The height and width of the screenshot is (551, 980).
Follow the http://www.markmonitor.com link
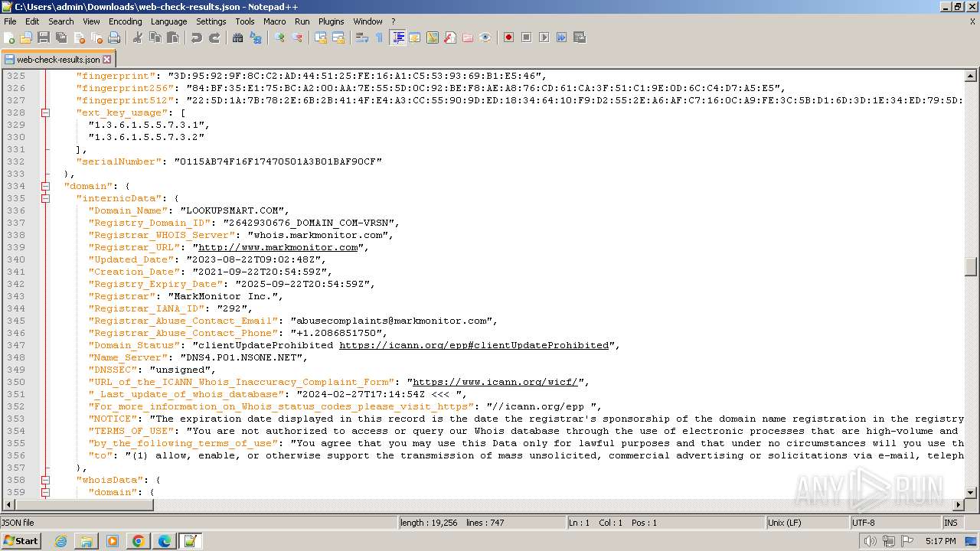[278, 247]
